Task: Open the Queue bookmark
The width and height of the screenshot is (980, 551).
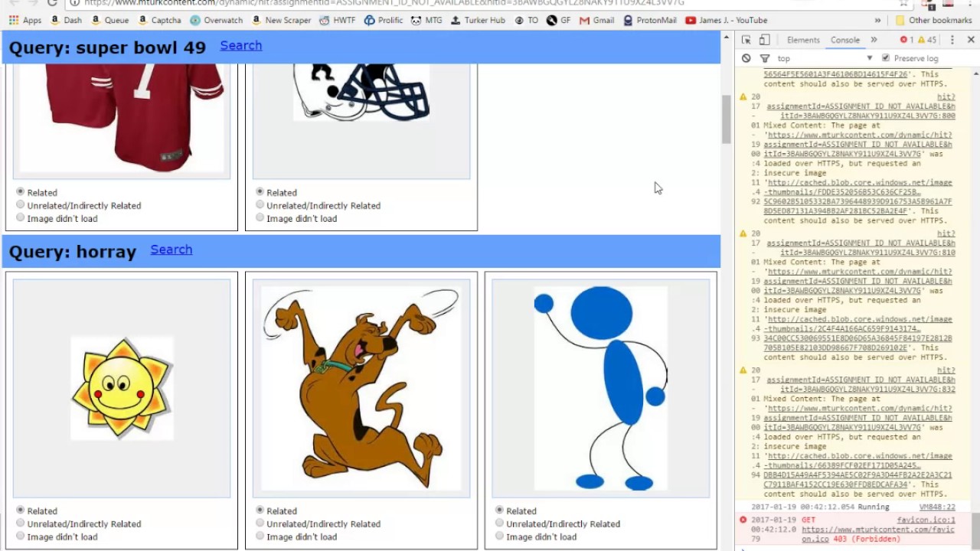Action: 109,21
